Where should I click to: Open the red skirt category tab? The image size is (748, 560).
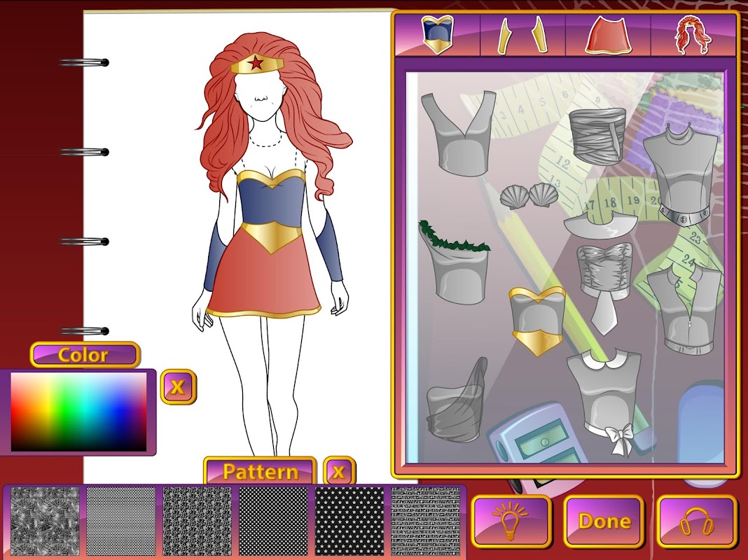pos(608,34)
